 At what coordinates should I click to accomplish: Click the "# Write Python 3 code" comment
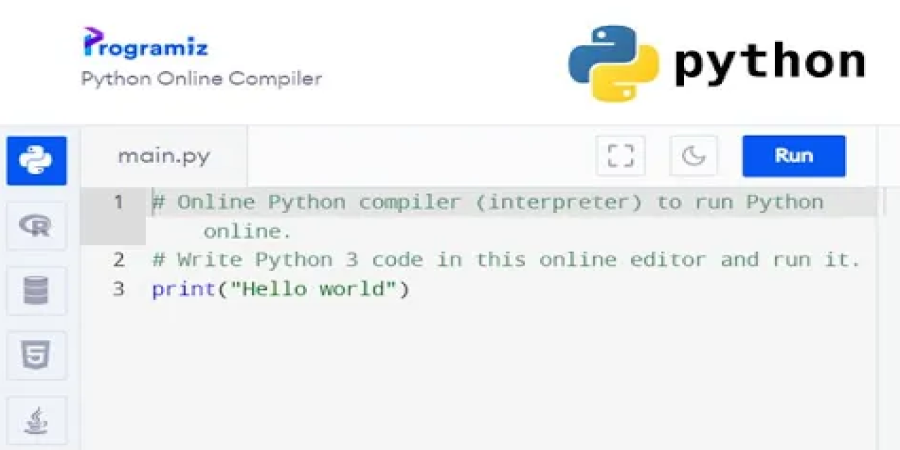pos(506,260)
